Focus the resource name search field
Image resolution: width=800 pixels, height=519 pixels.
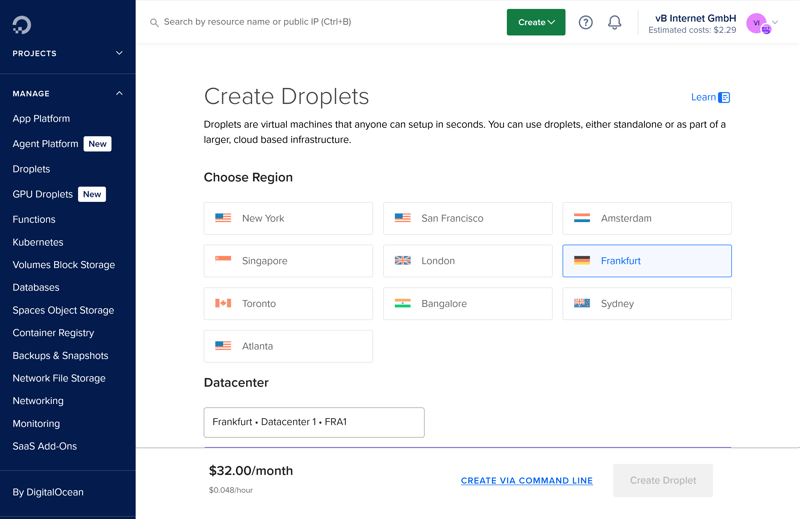pos(320,22)
